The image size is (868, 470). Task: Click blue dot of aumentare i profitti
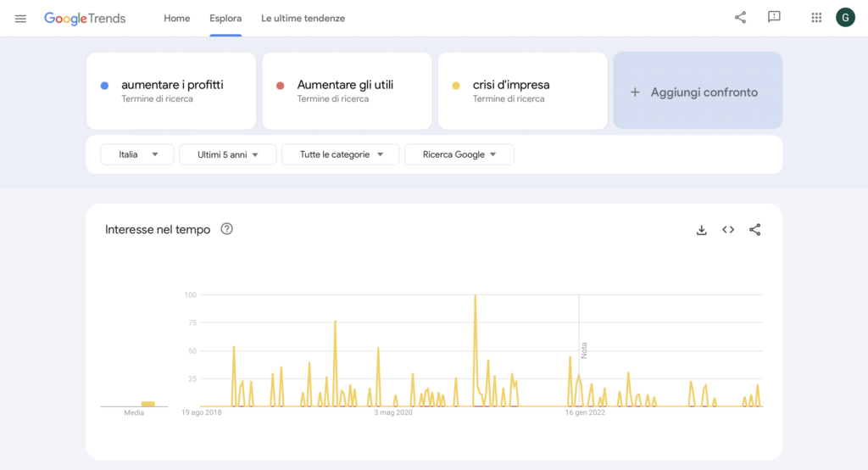pos(104,86)
